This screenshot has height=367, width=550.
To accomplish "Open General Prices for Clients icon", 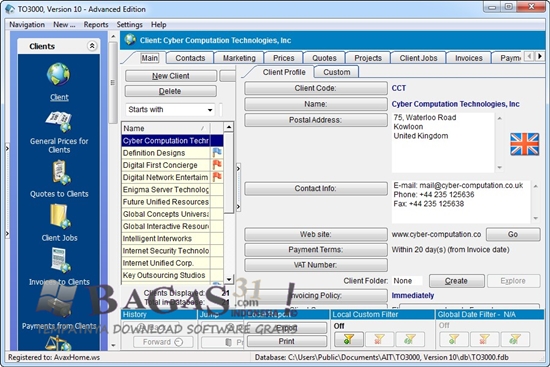I will click(59, 121).
